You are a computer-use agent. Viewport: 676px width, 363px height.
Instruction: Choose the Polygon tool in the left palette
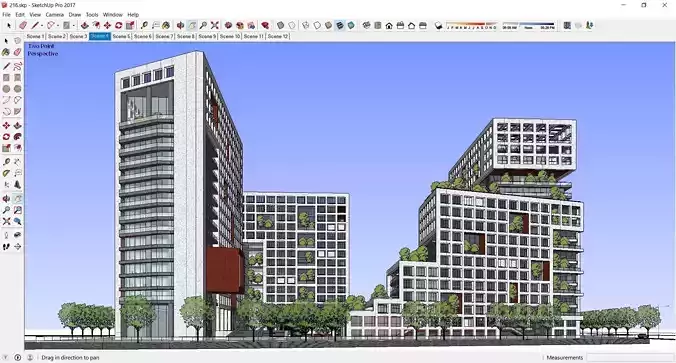[x=17, y=88]
